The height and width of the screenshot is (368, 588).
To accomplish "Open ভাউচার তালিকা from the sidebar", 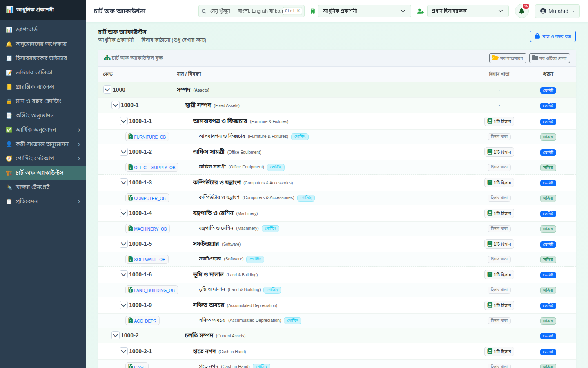I will point(43,72).
